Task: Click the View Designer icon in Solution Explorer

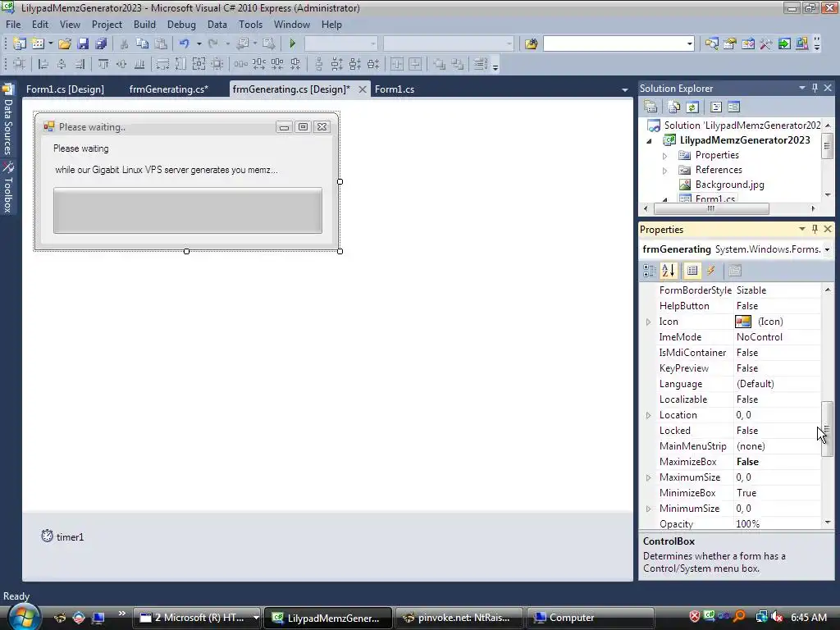Action: 734,107
